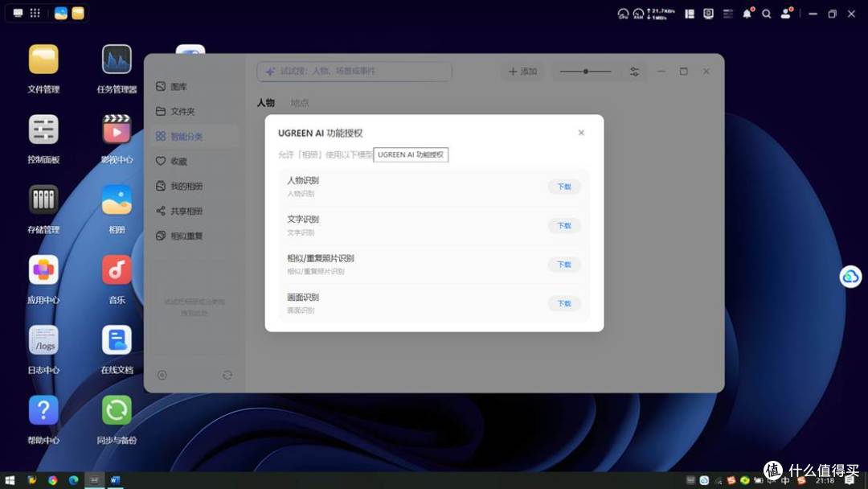The height and width of the screenshot is (489, 868).
Task: Open the Windows Start menu
Action: point(10,480)
